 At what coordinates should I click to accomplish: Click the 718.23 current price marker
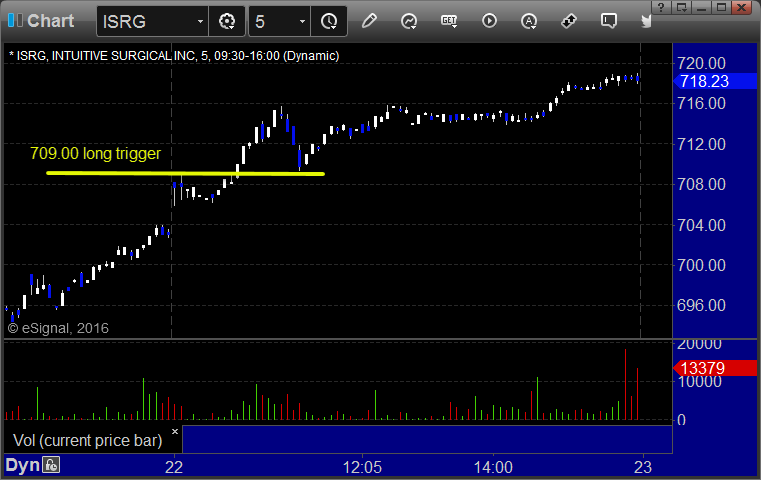(x=715, y=81)
